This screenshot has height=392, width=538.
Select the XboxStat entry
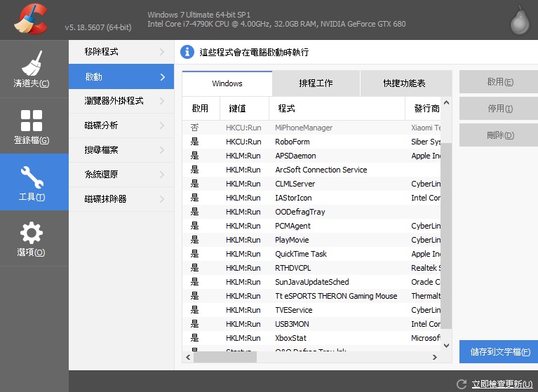point(311,338)
